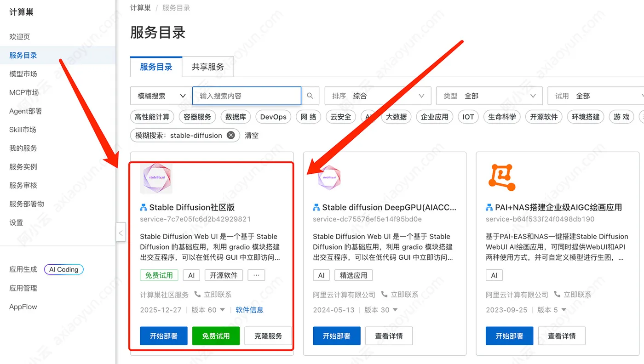Click phone icon next to 计算巢社区服务
The image size is (644, 364).
pyautogui.click(x=198, y=295)
